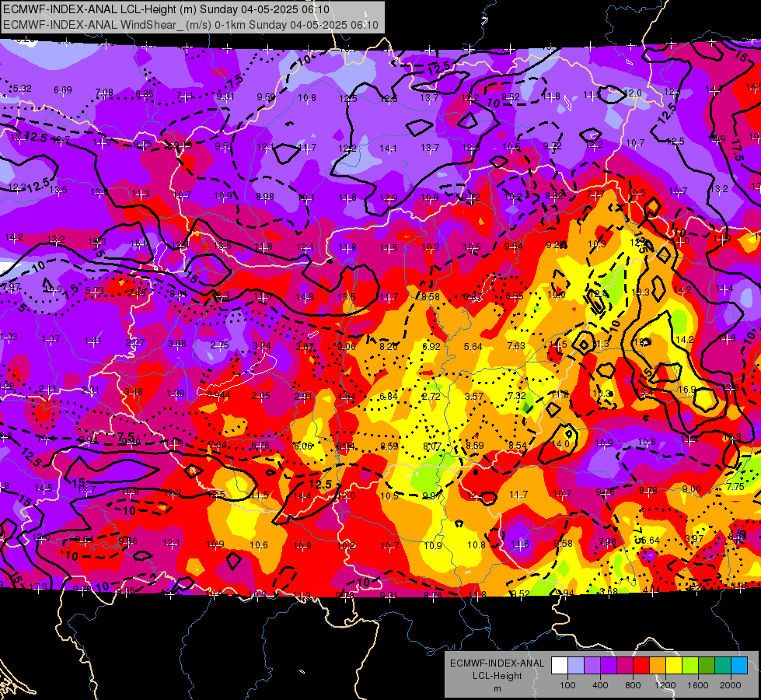Click the wind shear value 9.58
761x700 pixels.
coord(564,544)
